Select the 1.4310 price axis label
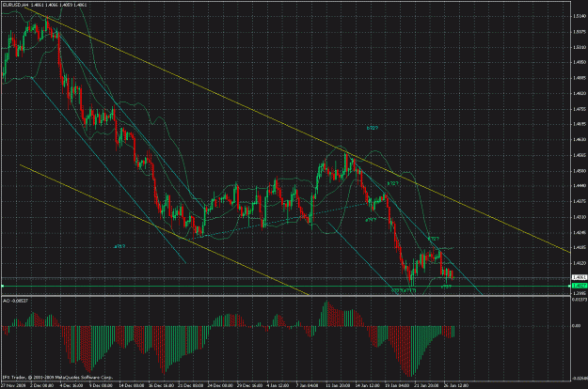Image resolution: width=588 pixels, height=389 pixels. click(x=580, y=217)
